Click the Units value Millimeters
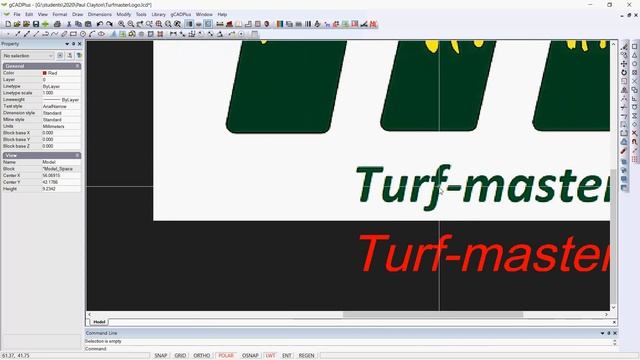Image resolution: width=640 pixels, height=360 pixels. [61, 126]
